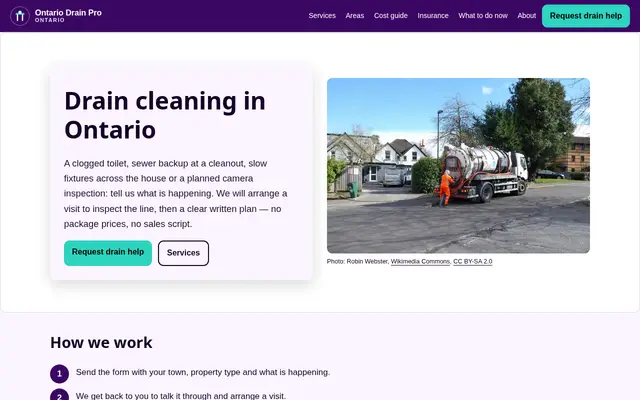This screenshot has height=400, width=640.
Task: Open the Services nav menu item
Action: tap(322, 16)
